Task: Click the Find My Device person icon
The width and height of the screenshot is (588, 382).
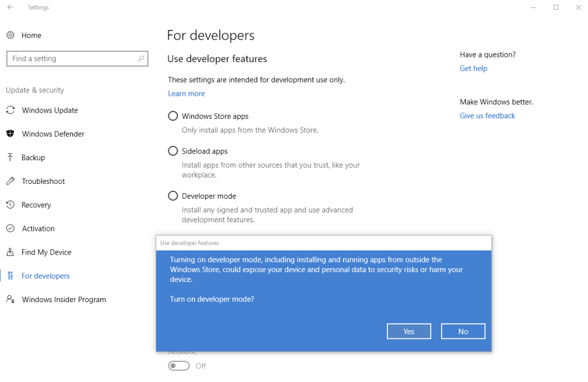Action: click(10, 252)
